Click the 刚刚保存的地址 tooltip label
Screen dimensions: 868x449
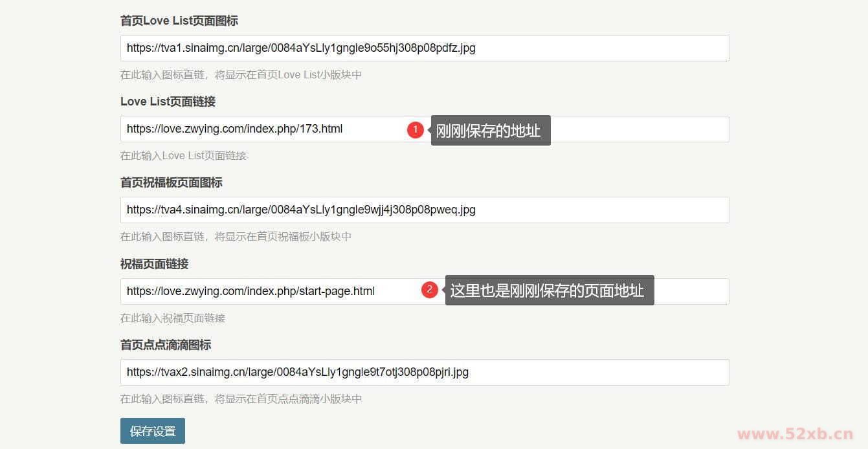pyautogui.click(x=491, y=131)
